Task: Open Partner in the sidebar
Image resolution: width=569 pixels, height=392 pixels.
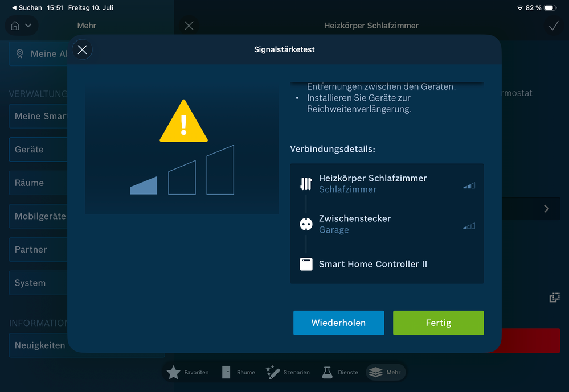Action: point(38,250)
